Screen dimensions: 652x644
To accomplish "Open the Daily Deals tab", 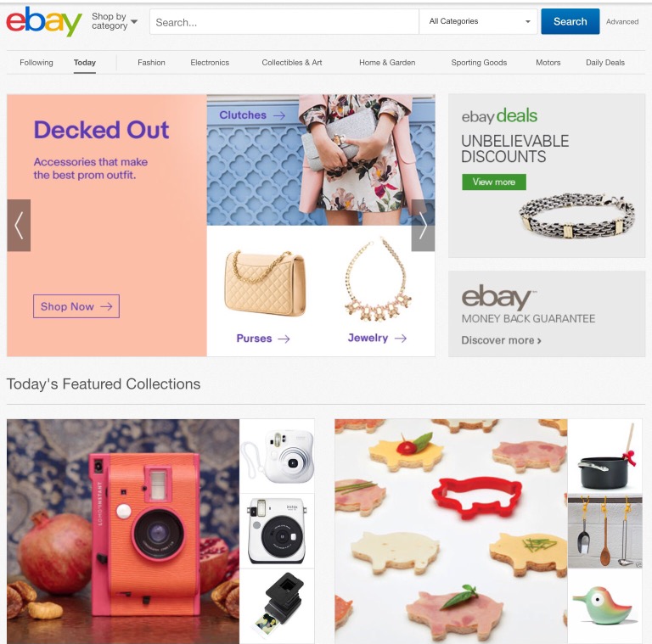I will [x=605, y=62].
